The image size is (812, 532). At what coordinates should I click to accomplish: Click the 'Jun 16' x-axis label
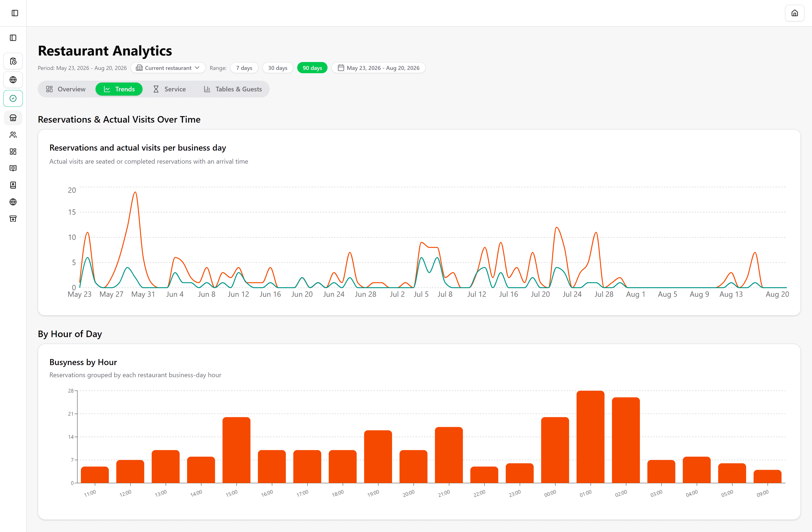[270, 294]
